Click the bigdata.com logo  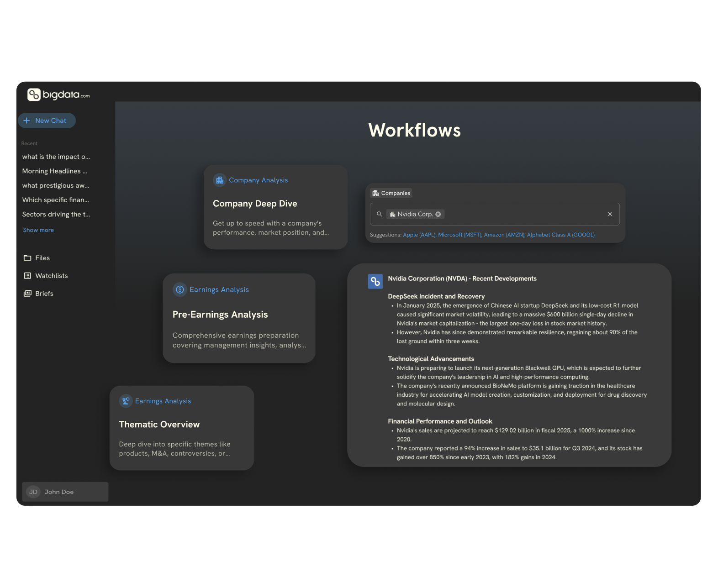(x=58, y=94)
